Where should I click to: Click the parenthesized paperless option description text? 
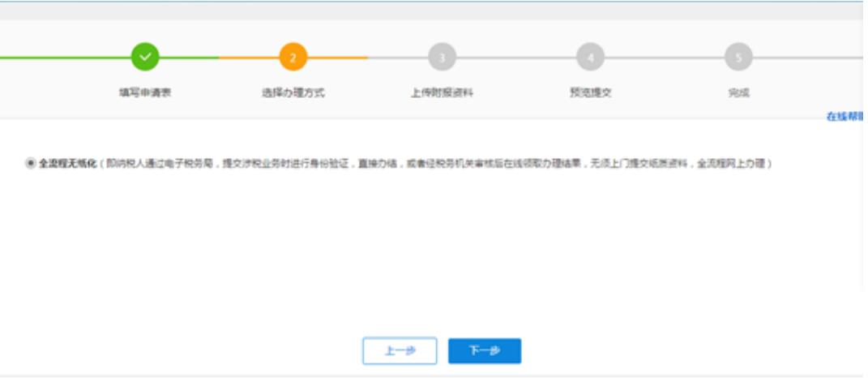pyautogui.click(x=438, y=164)
